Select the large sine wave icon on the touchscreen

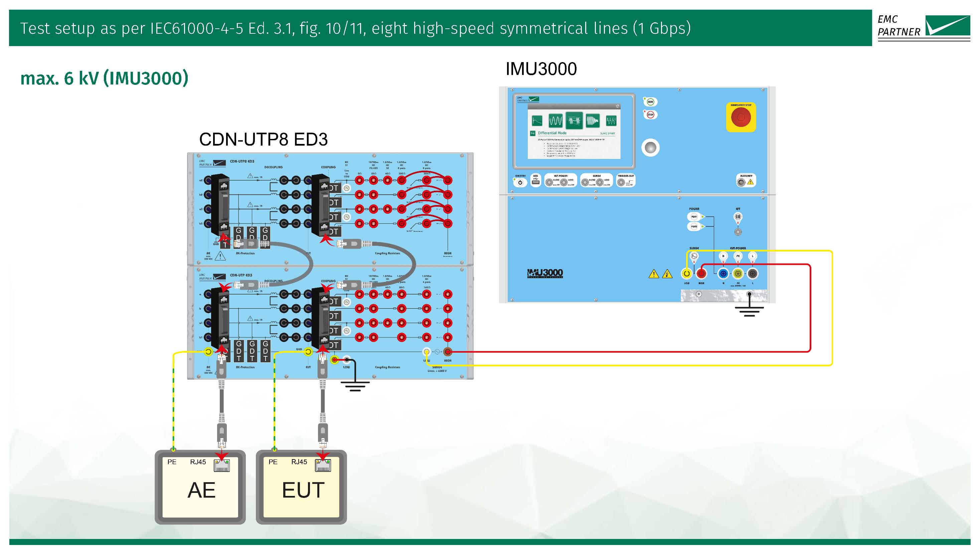(x=555, y=121)
